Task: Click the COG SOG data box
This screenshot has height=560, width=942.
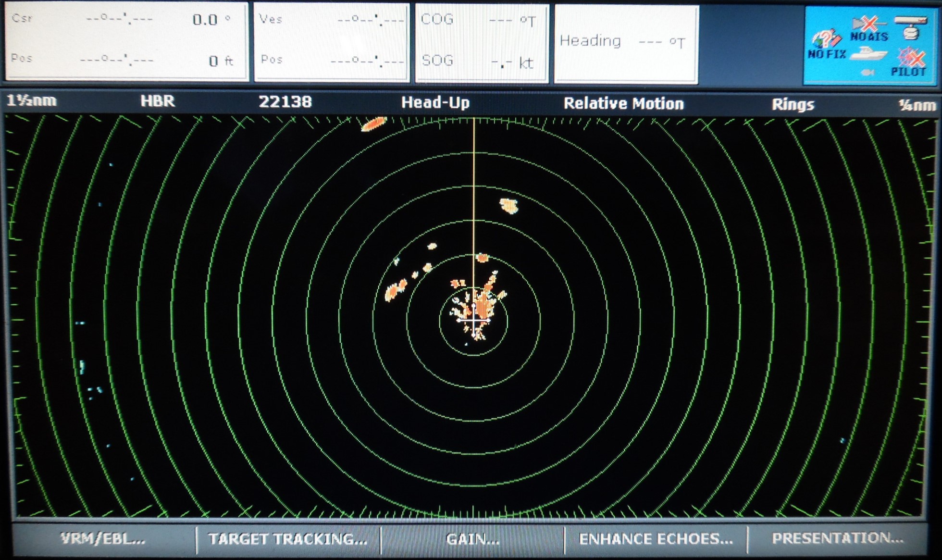Action: tap(482, 42)
